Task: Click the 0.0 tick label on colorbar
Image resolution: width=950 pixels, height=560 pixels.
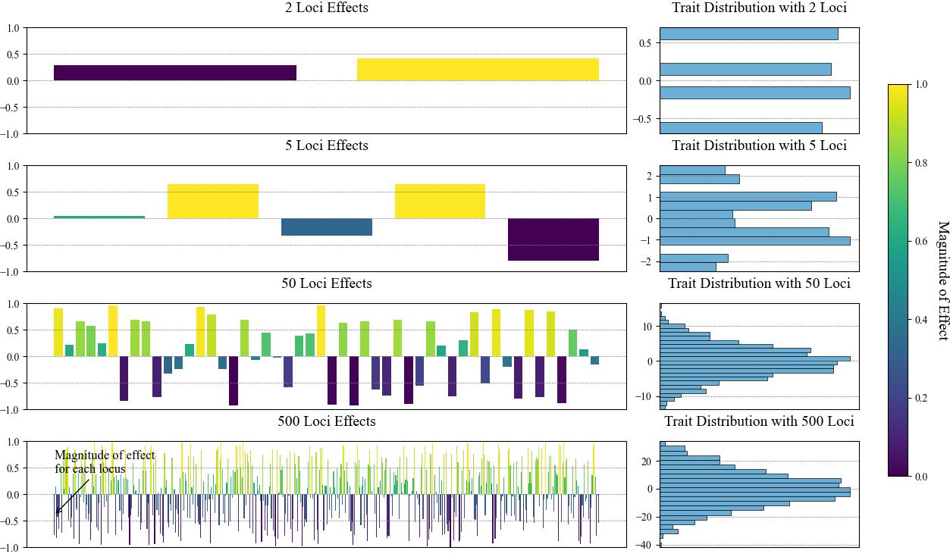Action: tap(920, 477)
